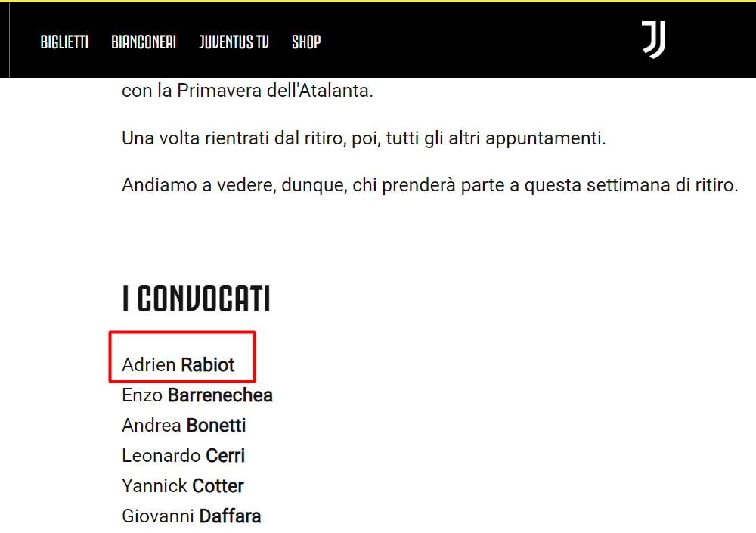Open the SHOP menu item
756x533 pixels.
coord(306,42)
